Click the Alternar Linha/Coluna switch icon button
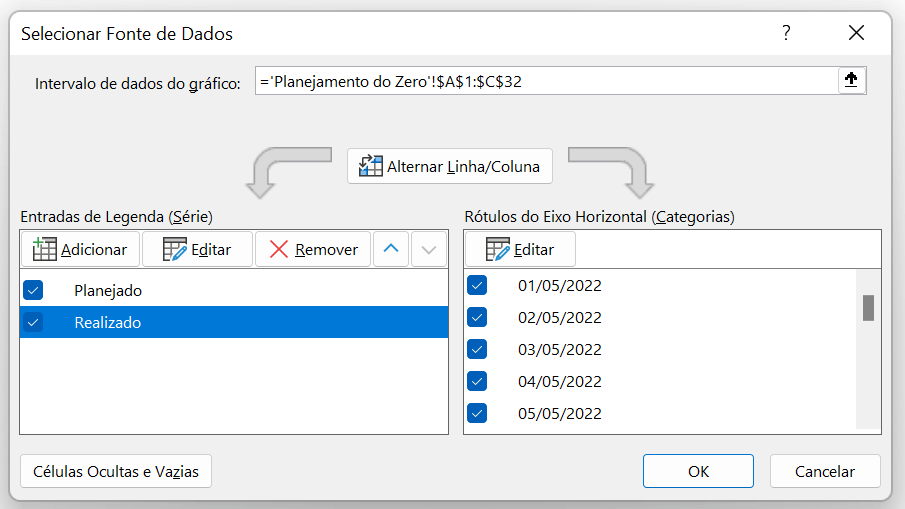Screen dimensions: 905x509 (x=450, y=167)
